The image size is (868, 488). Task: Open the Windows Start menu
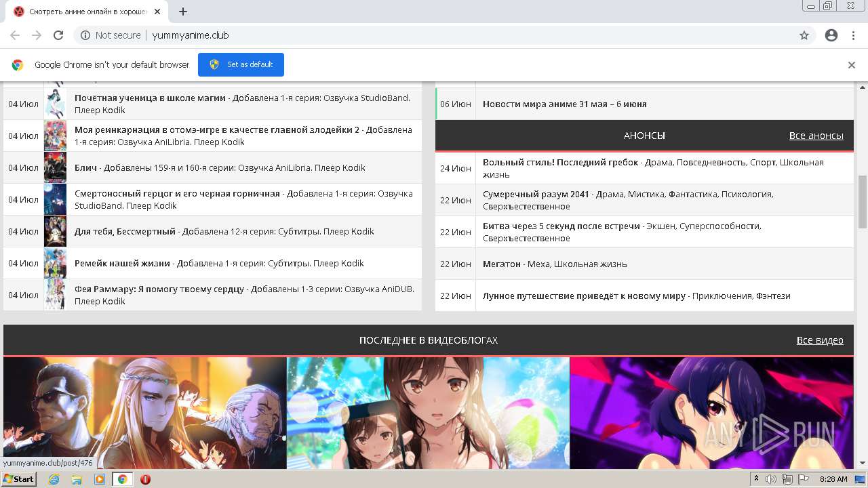[x=18, y=479]
